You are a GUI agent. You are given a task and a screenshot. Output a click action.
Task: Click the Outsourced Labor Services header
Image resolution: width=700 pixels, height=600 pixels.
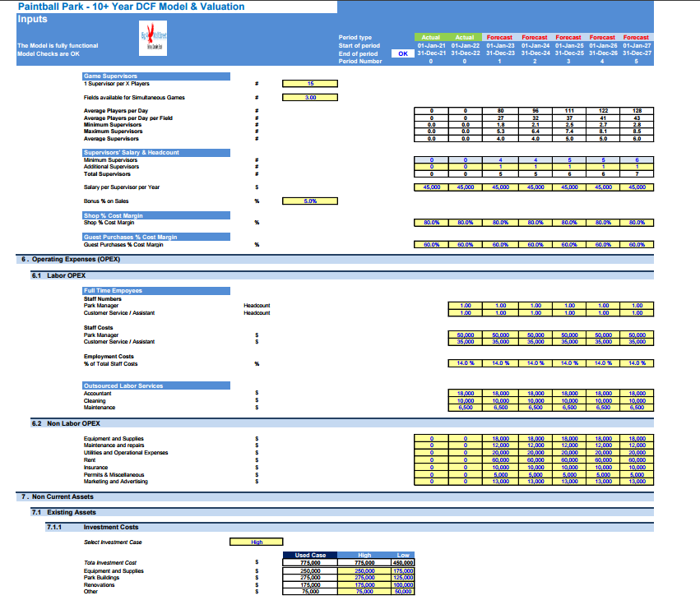[x=156, y=385]
